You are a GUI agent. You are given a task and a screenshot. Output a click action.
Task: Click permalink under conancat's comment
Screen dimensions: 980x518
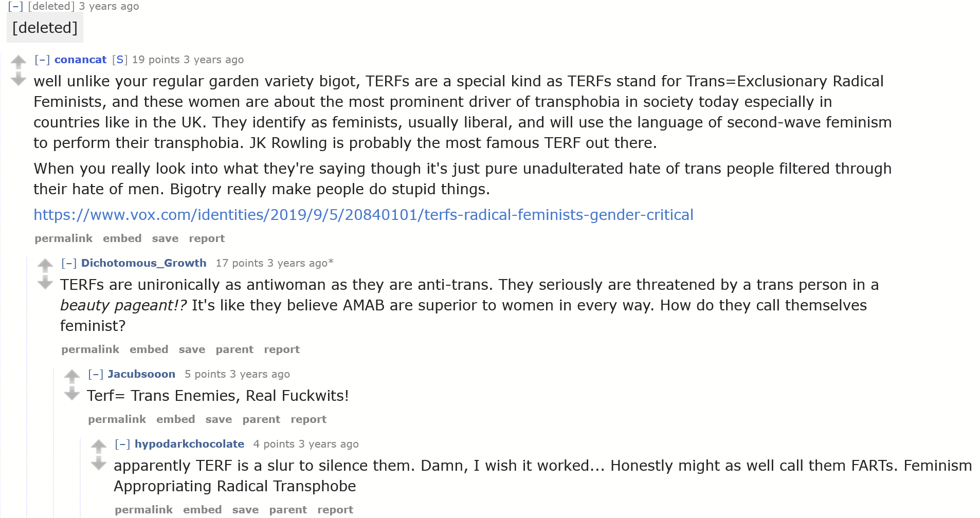click(63, 238)
